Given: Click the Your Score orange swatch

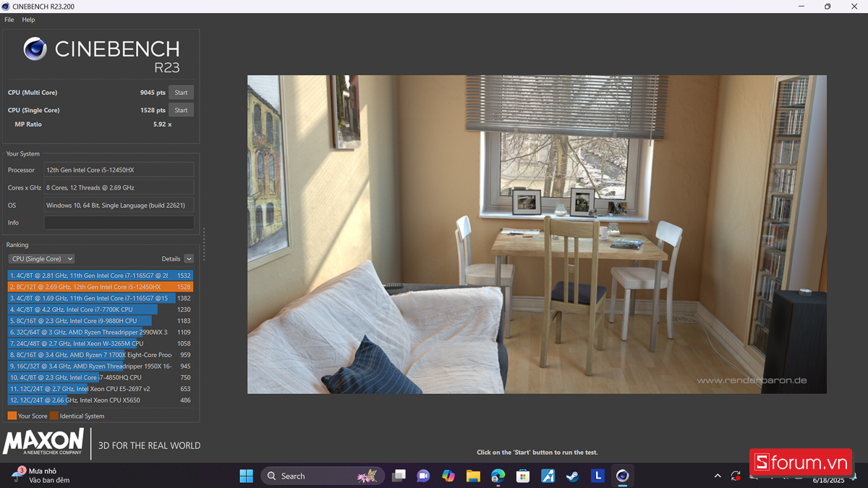Looking at the screenshot, I should tap(12, 416).
